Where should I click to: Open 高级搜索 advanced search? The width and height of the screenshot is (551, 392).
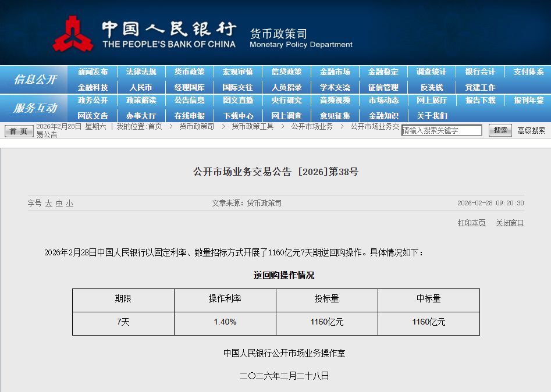click(x=531, y=130)
